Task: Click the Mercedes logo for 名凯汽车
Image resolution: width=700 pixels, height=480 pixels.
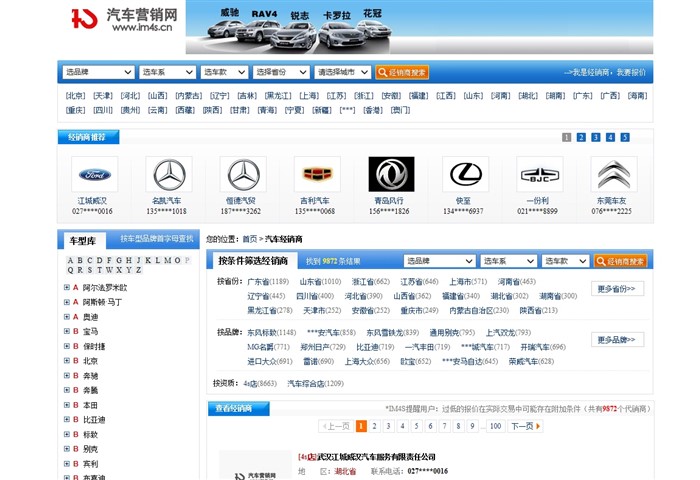Action: [168, 174]
